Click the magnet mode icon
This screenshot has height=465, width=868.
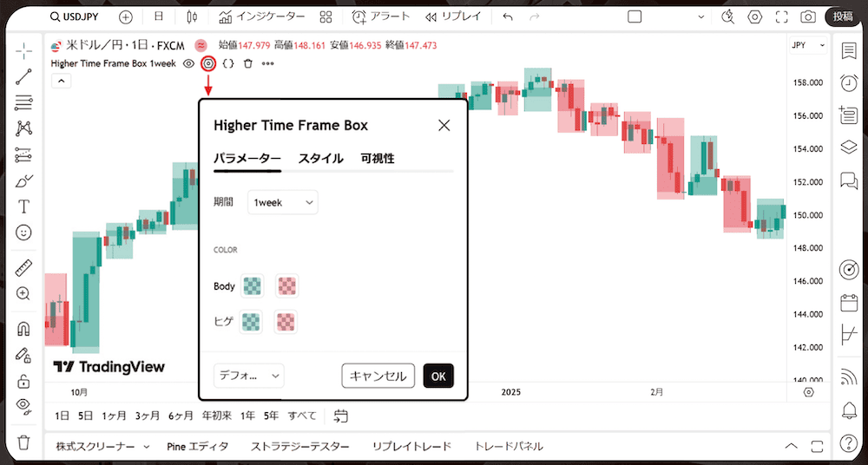click(x=23, y=330)
